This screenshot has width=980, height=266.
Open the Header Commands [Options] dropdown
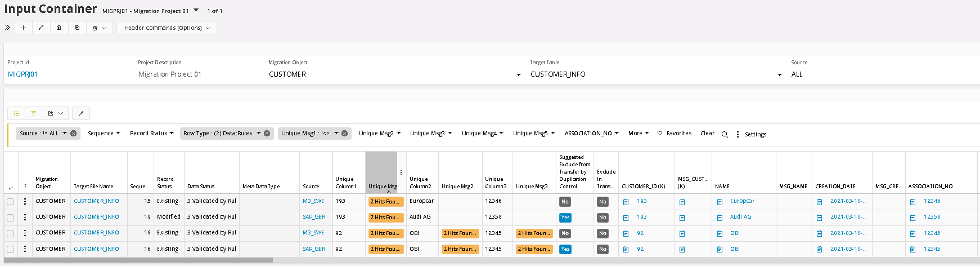(167, 28)
